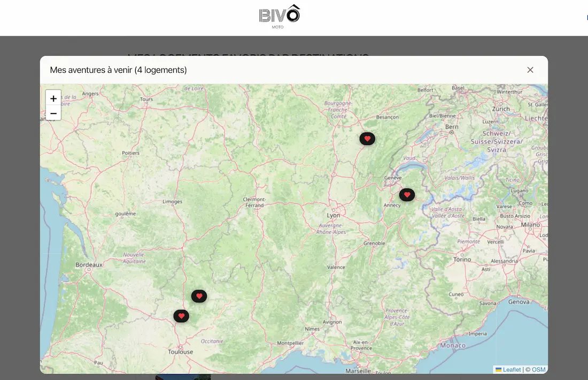Click the Montpellier label on map
Viewport: 588px width, 380px height.
[290, 343]
